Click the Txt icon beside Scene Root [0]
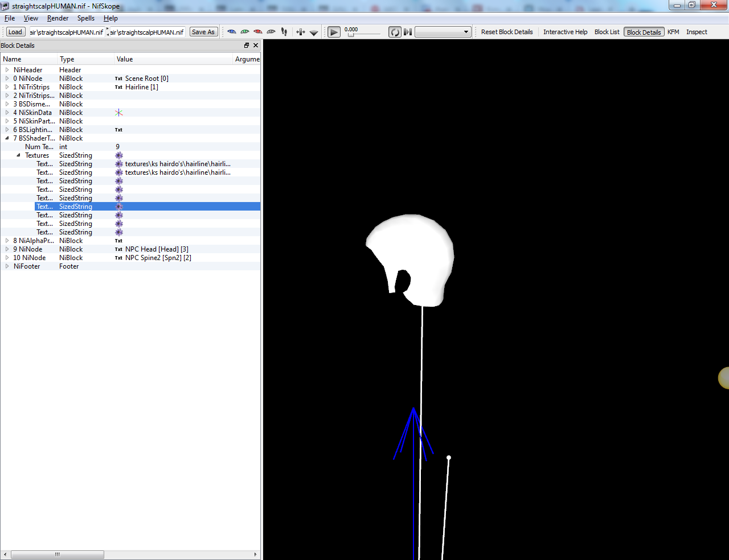The width and height of the screenshot is (729, 560). click(118, 79)
